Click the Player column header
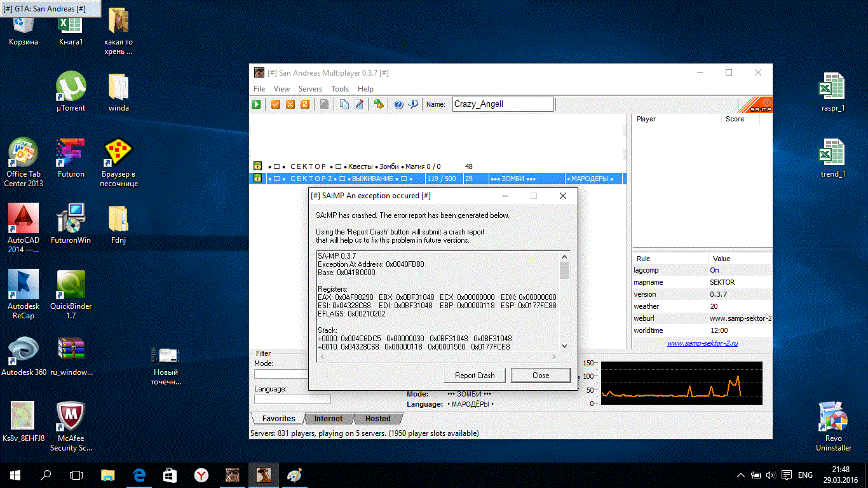The image size is (868, 488). [677, 119]
